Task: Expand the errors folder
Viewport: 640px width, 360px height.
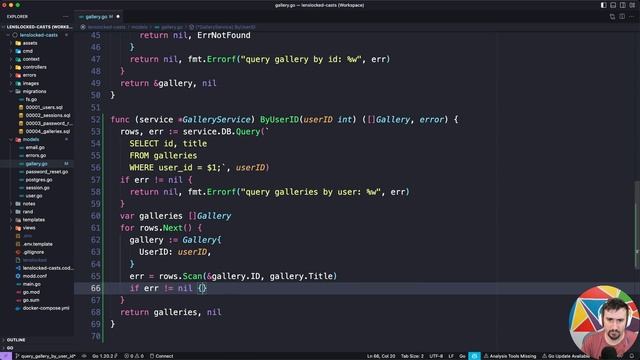Action: (x=29, y=75)
